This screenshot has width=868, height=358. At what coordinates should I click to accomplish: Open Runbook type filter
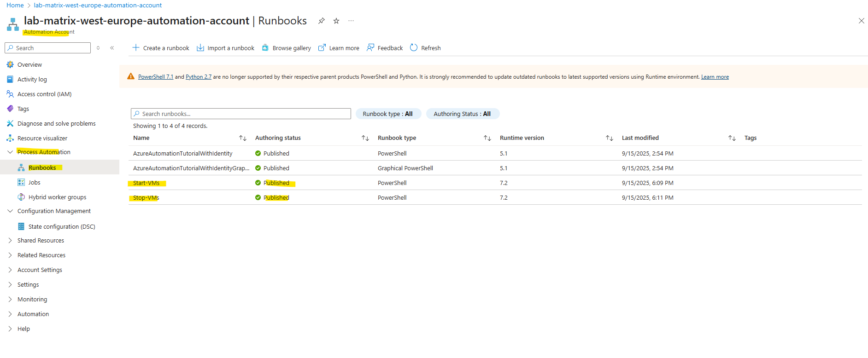(x=388, y=114)
